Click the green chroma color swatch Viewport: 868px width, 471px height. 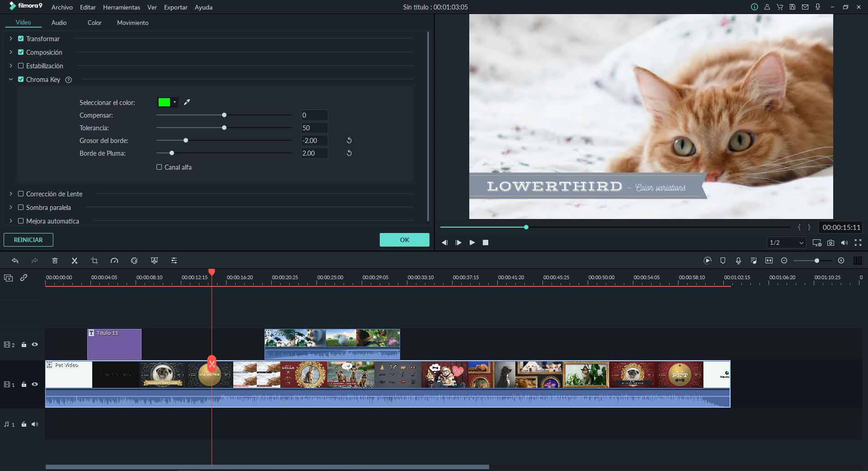click(164, 102)
